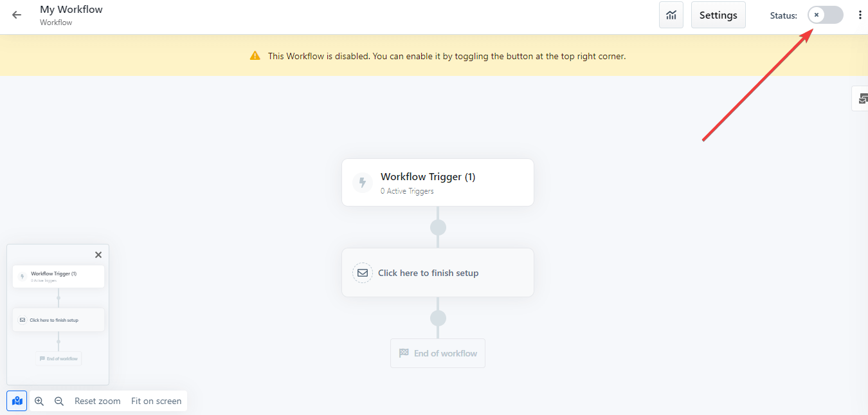Select the Workflow Trigger node
This screenshot has height=415, width=868.
tap(438, 182)
